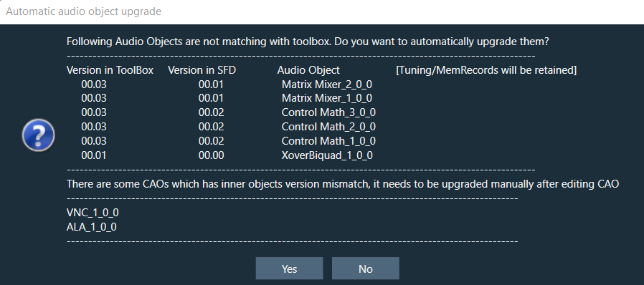Select the Matrix Mixer_2_0_0 entry
Image resolution: width=644 pixels, height=285 pixels.
[x=327, y=84]
